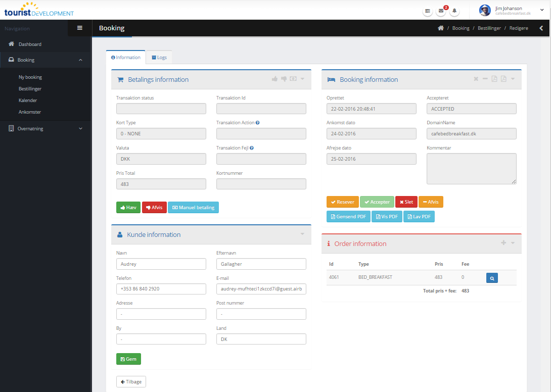Click the green Gem save button

point(128,359)
